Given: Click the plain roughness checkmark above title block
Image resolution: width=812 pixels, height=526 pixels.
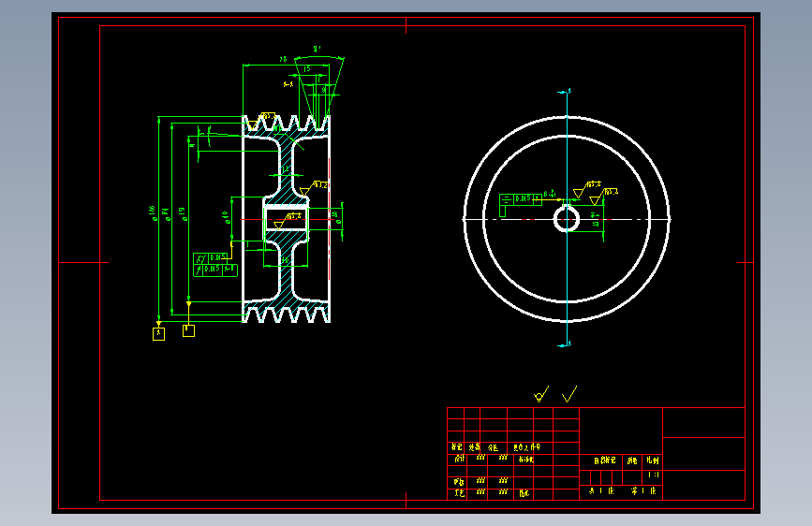Looking at the screenshot, I should (x=569, y=395).
